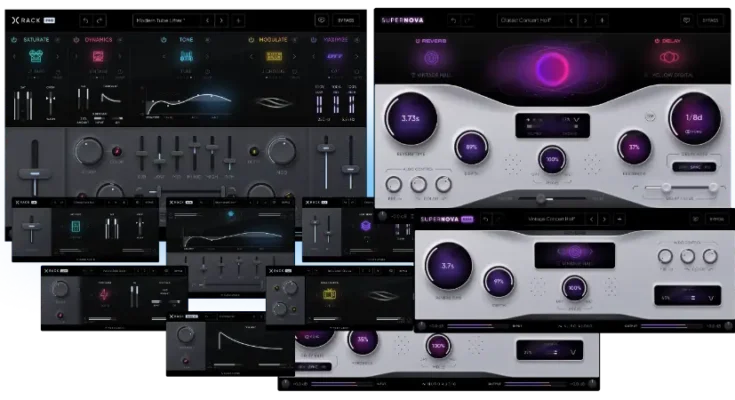Click the Modulate module yellow icon
735x400 pixels.
point(272,57)
